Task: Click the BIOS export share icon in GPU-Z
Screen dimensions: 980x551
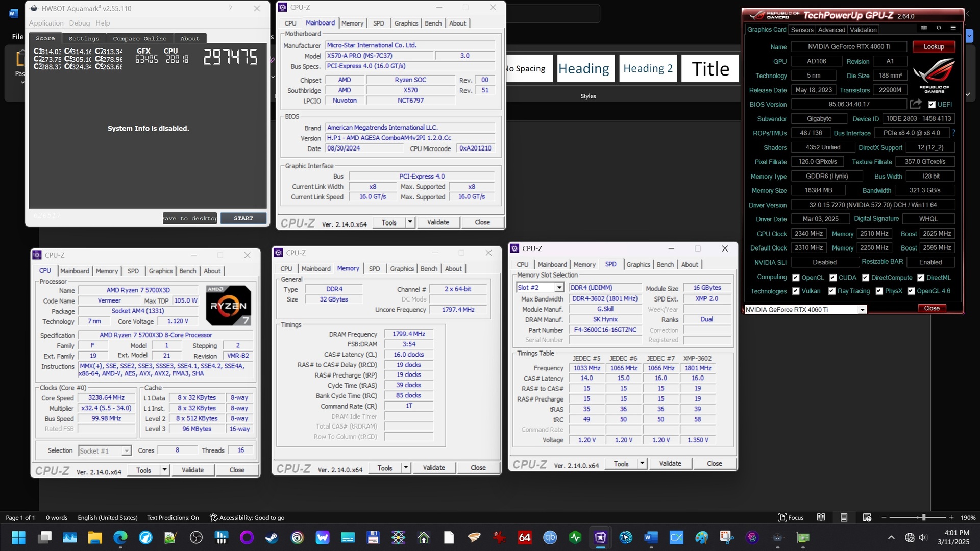Action: coord(916,104)
